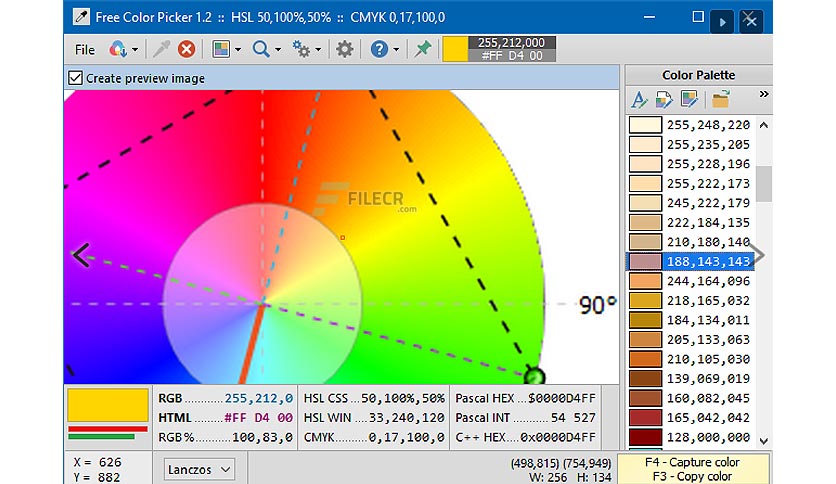Click the 255,212,000 RGB readout in toolbar
Image resolution: width=836 pixels, height=484 pixels.
pyautogui.click(x=511, y=43)
